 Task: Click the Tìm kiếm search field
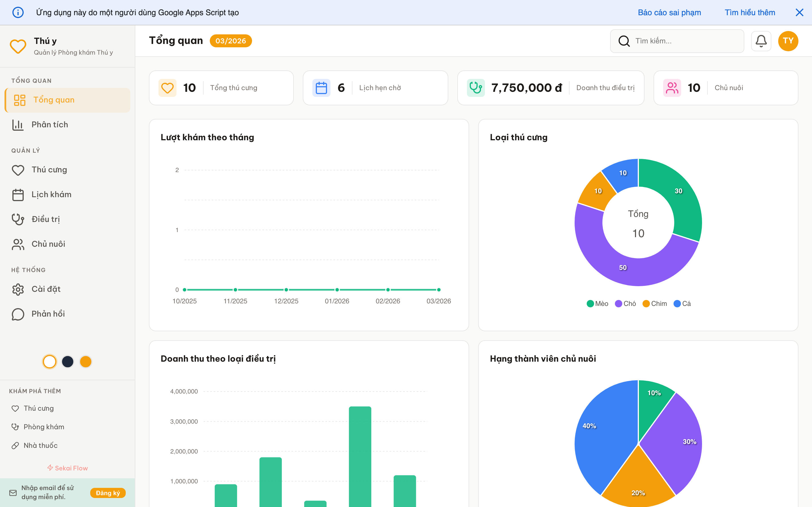(x=685, y=41)
